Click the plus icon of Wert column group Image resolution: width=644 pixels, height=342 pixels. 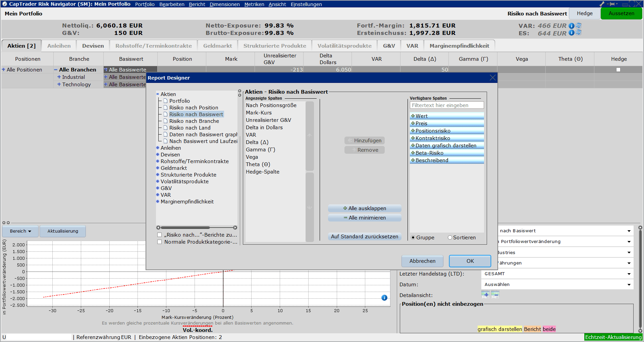(x=413, y=116)
